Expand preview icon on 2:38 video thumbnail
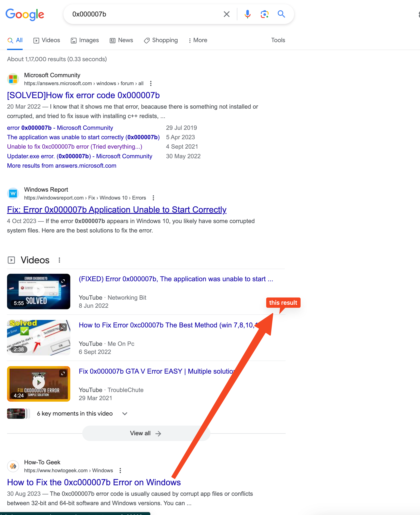The height and width of the screenshot is (515, 420). [x=63, y=327]
